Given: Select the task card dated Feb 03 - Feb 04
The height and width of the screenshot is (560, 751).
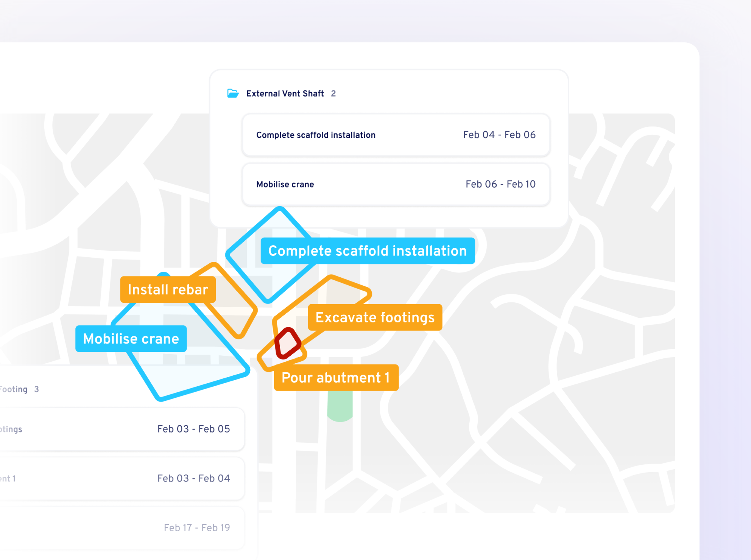Looking at the screenshot, I should pyautogui.click(x=121, y=478).
